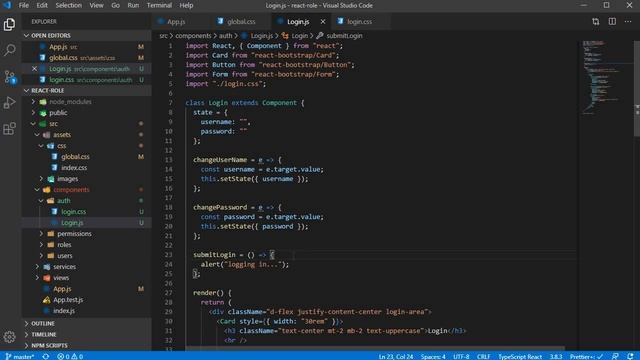Open the Source Control view
This screenshot has height=360, width=640.
tap(9, 77)
